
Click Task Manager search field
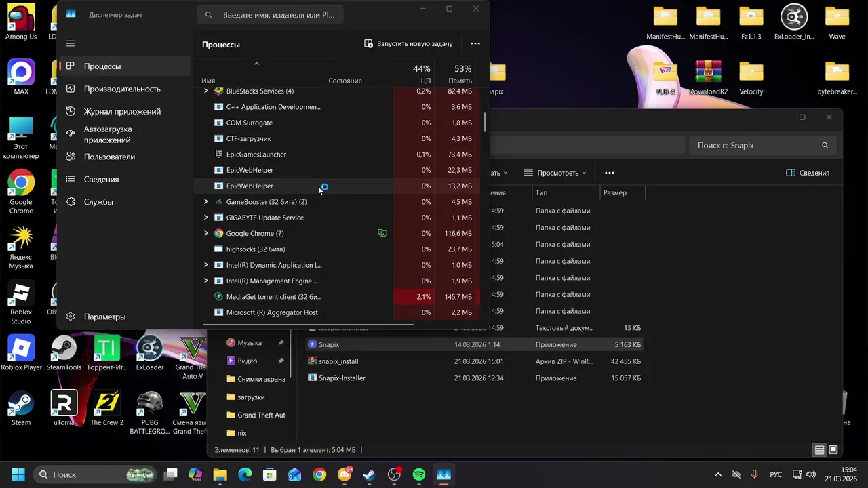point(270,14)
